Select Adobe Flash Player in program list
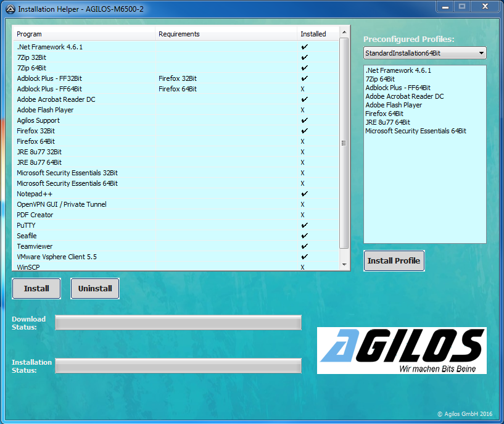This screenshot has width=504, height=424. point(176,110)
